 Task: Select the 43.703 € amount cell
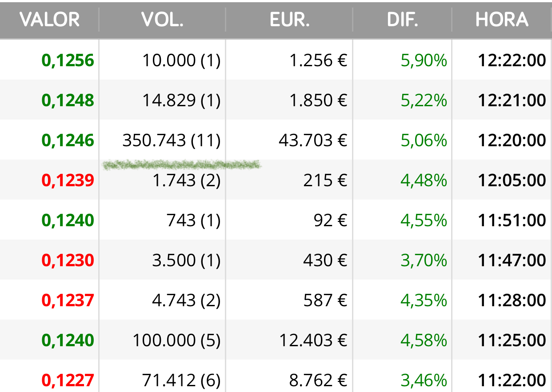click(x=313, y=140)
